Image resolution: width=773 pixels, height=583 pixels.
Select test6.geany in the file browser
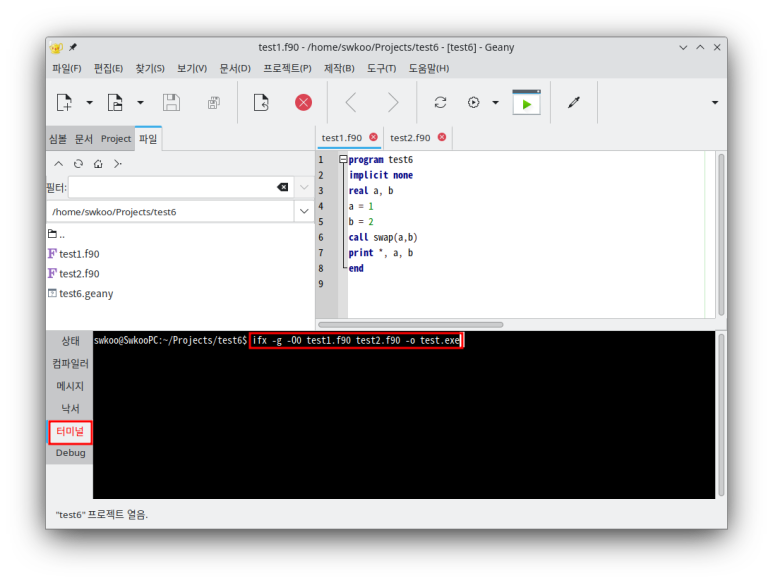(81, 293)
